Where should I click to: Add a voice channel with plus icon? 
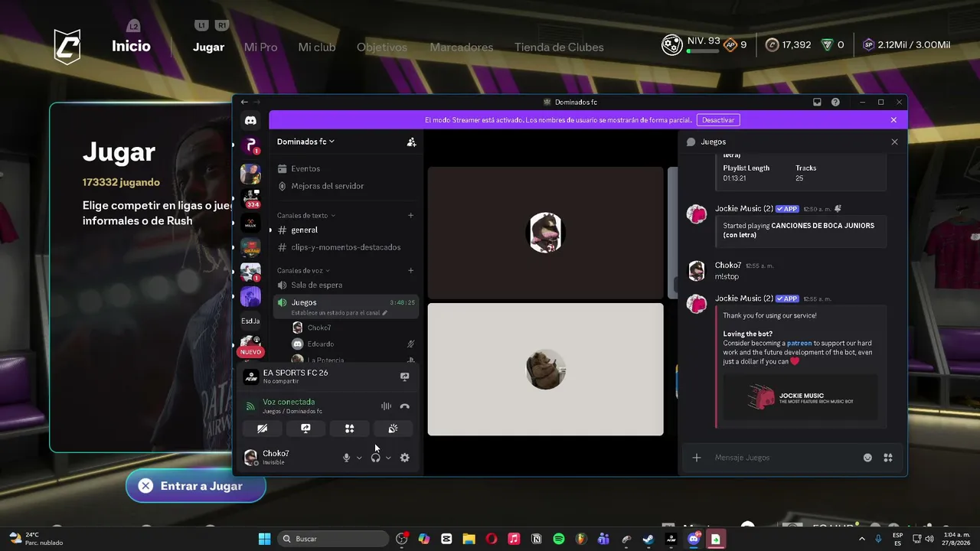pos(410,270)
